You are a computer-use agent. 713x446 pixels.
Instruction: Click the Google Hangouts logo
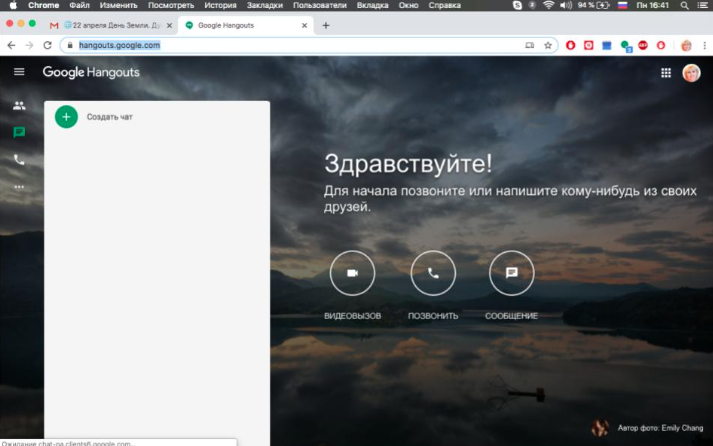91,72
